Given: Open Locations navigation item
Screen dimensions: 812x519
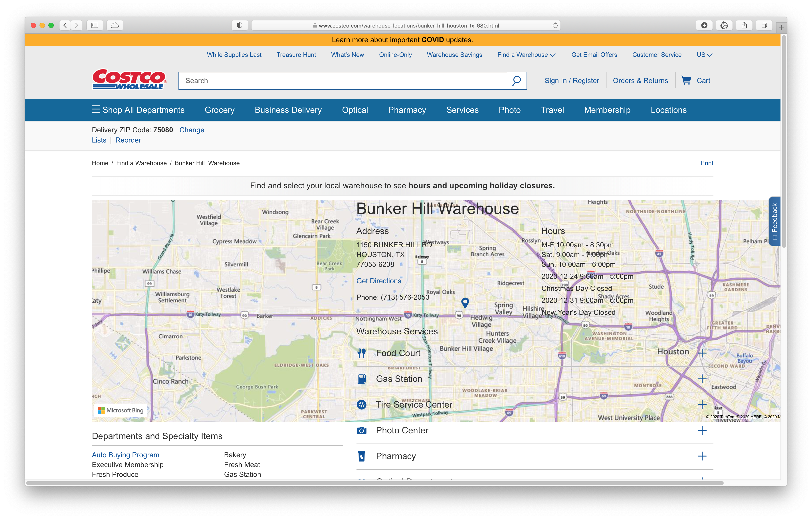Looking at the screenshot, I should pos(668,110).
